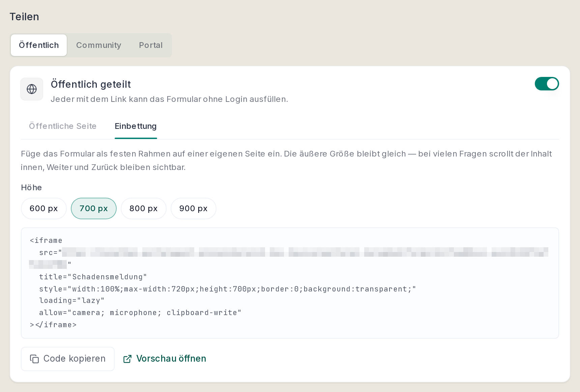Open the preview via Vorschau öffnen

pos(165,359)
